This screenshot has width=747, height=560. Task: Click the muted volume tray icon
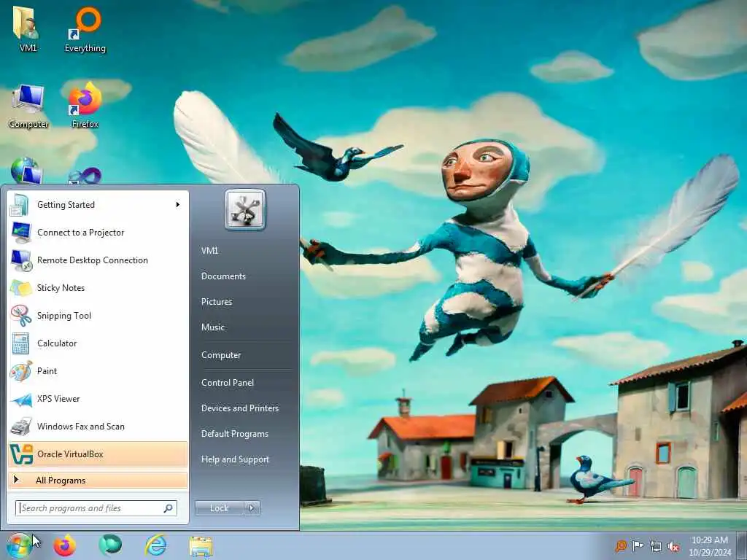tap(673, 546)
